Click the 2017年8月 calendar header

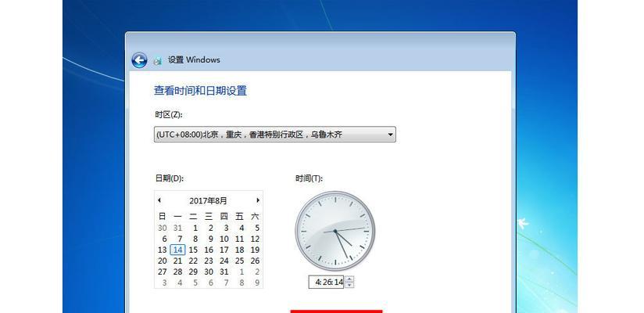click(208, 201)
